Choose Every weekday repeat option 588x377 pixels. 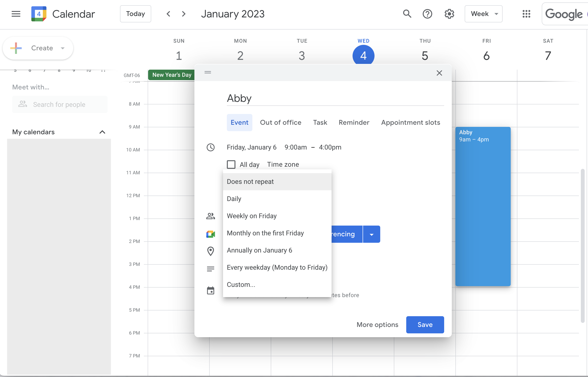pos(277,267)
